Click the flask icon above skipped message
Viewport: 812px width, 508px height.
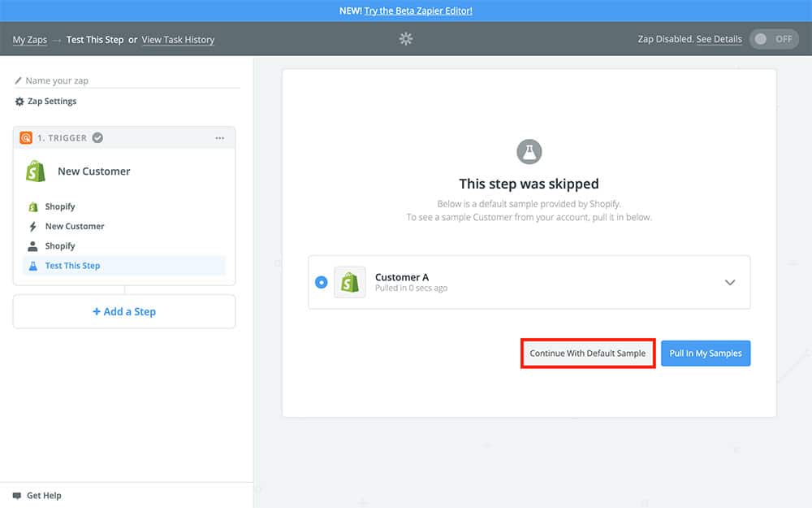[529, 151]
